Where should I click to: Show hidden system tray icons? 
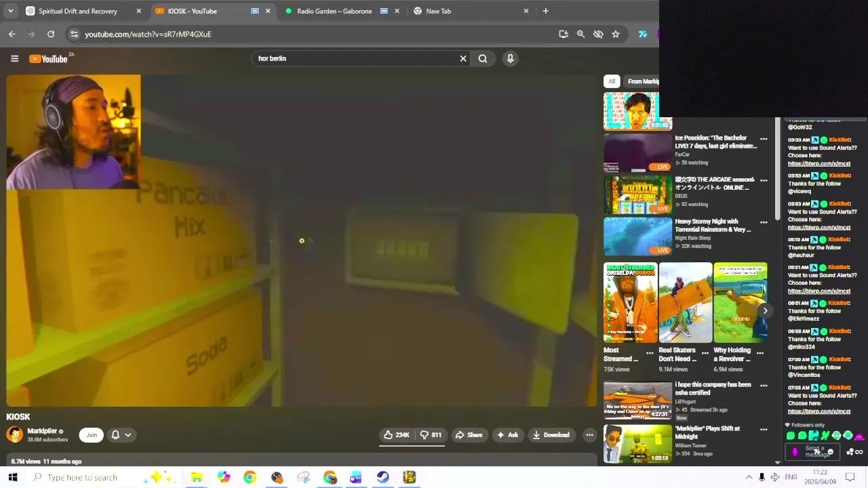749,477
